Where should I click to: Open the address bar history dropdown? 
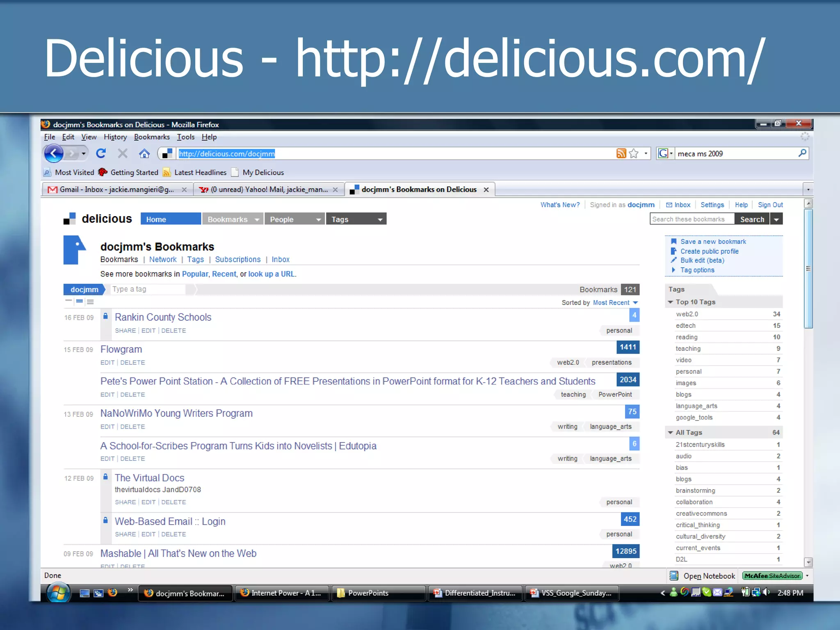click(x=646, y=153)
